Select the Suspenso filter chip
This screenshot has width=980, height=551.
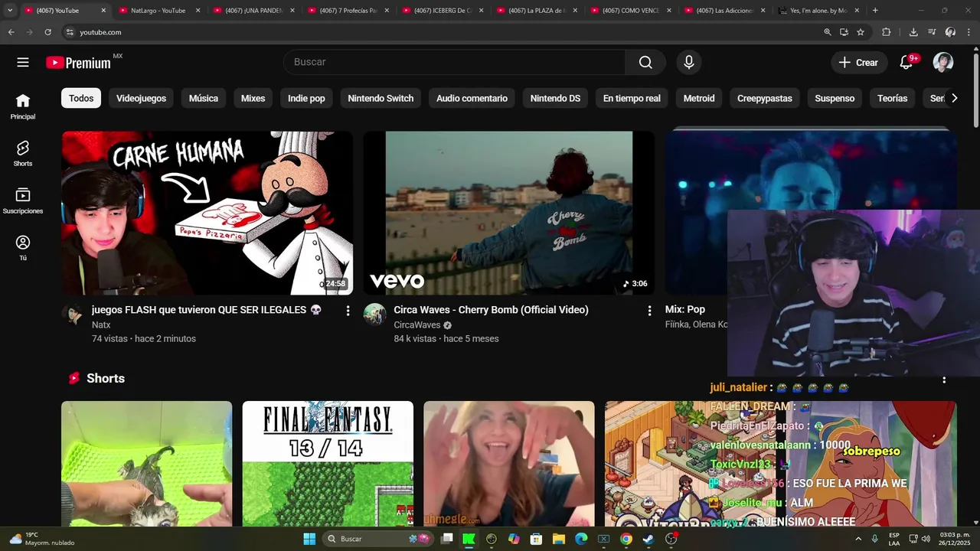[835, 98]
